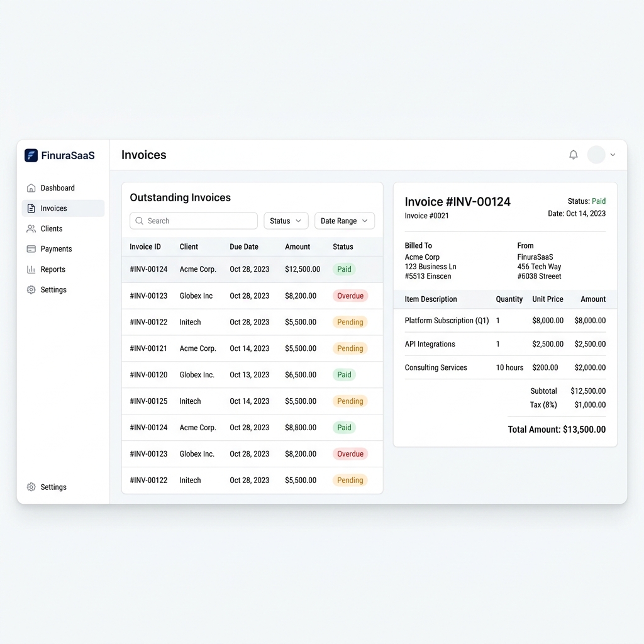
Task: Click the 10 hours quantity value
Action: point(509,367)
